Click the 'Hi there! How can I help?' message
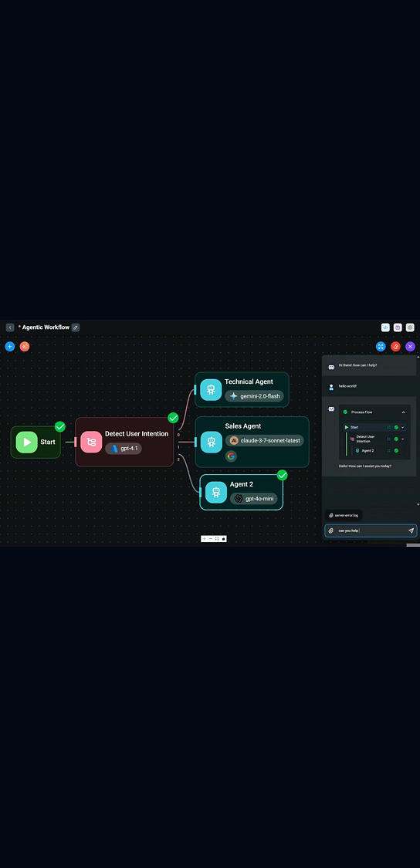The image size is (420, 868). click(358, 365)
